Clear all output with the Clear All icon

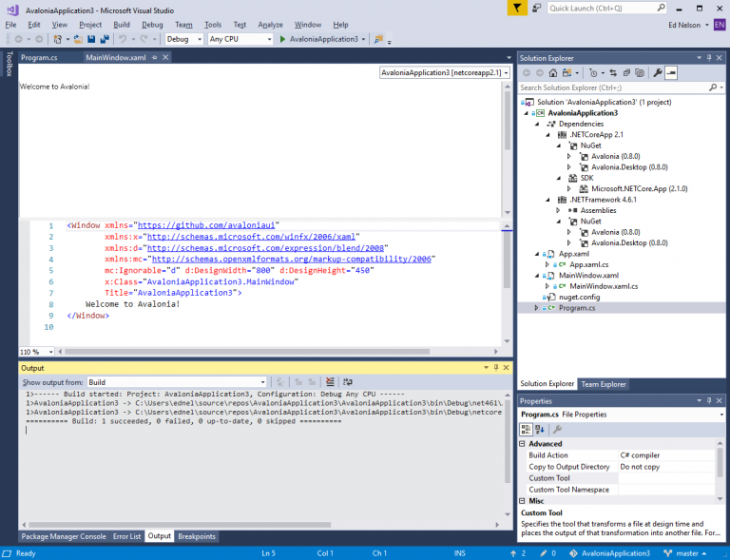(x=330, y=382)
